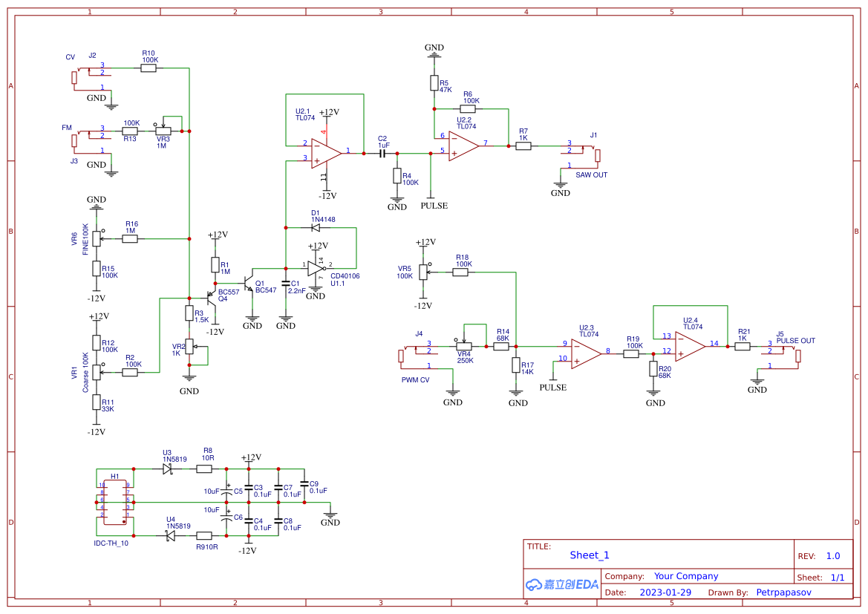Click the Sheet_1 title text
The height and width of the screenshot is (614, 868).
tap(590, 555)
